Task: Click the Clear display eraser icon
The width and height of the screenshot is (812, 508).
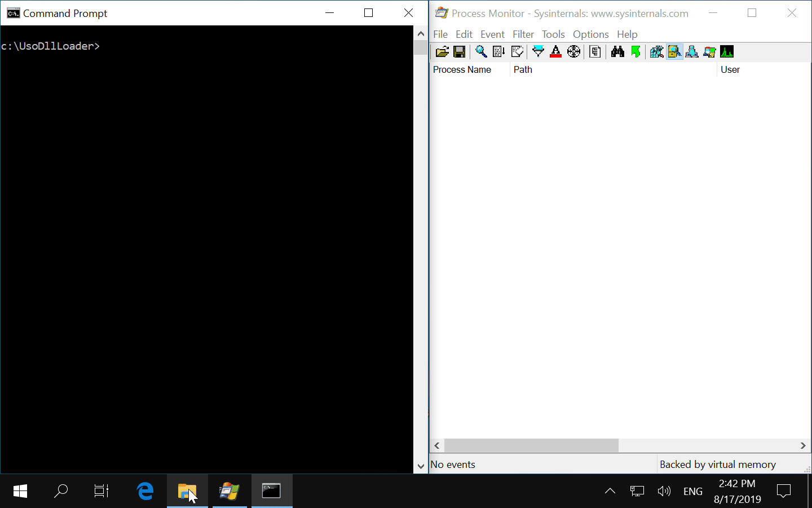Action: 517,52
